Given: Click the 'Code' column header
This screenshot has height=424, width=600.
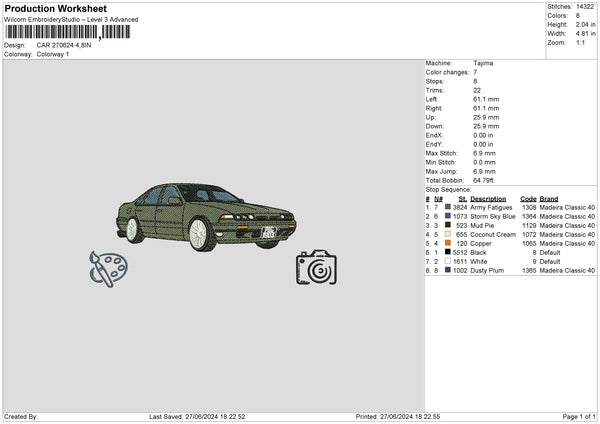Looking at the screenshot, I should tap(528, 199).
